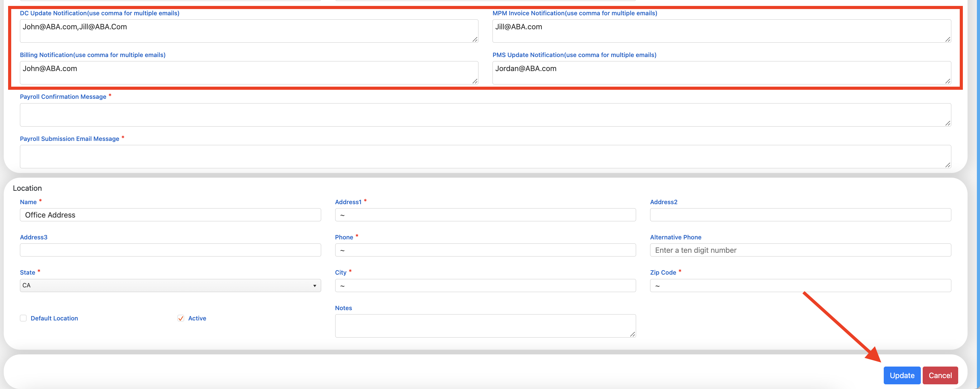980x389 pixels.
Task: Click the red Cancel button
Action: tap(940, 375)
